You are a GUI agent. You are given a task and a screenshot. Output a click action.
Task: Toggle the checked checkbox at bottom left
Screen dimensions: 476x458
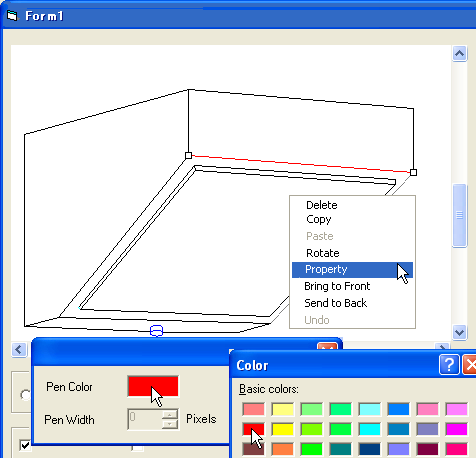tap(25, 445)
